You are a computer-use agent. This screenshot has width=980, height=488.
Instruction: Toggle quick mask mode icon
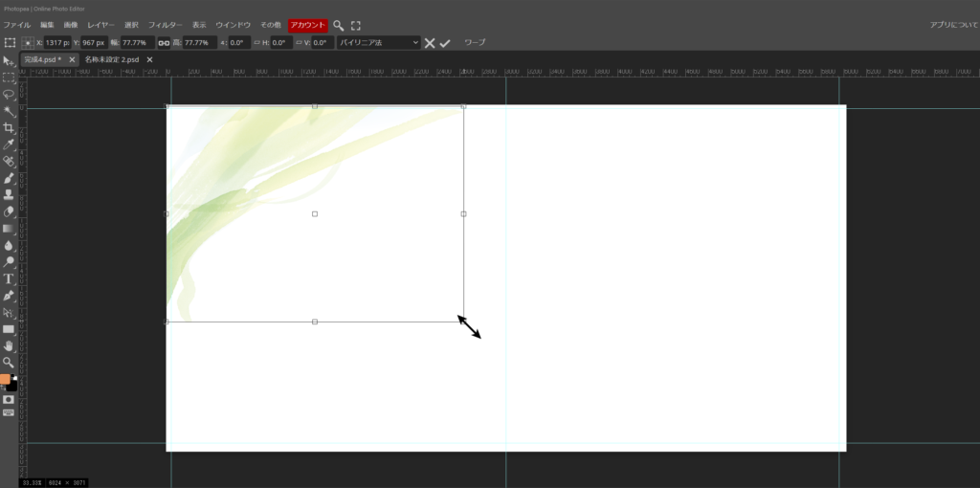click(x=9, y=399)
